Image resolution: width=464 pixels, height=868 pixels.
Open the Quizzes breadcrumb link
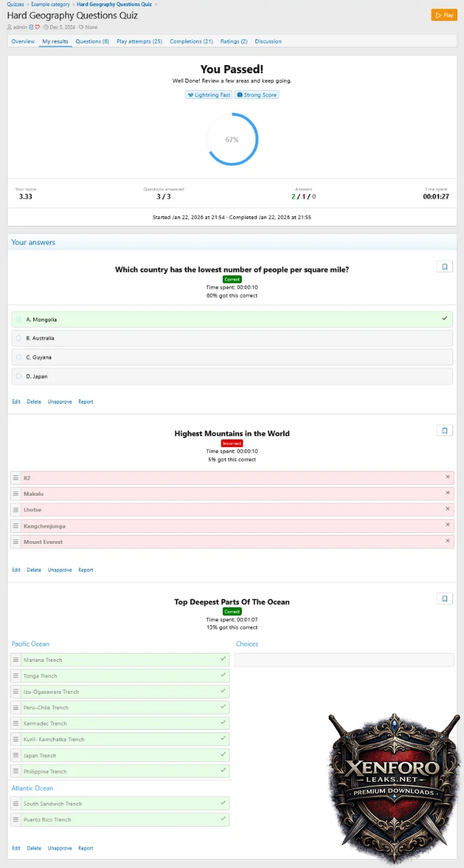[16, 4]
